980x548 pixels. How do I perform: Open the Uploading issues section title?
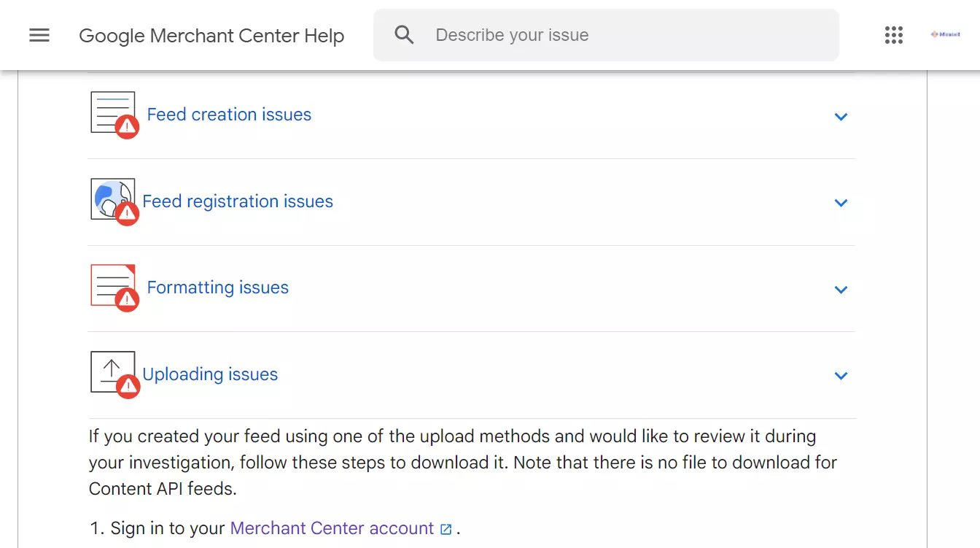pos(210,374)
